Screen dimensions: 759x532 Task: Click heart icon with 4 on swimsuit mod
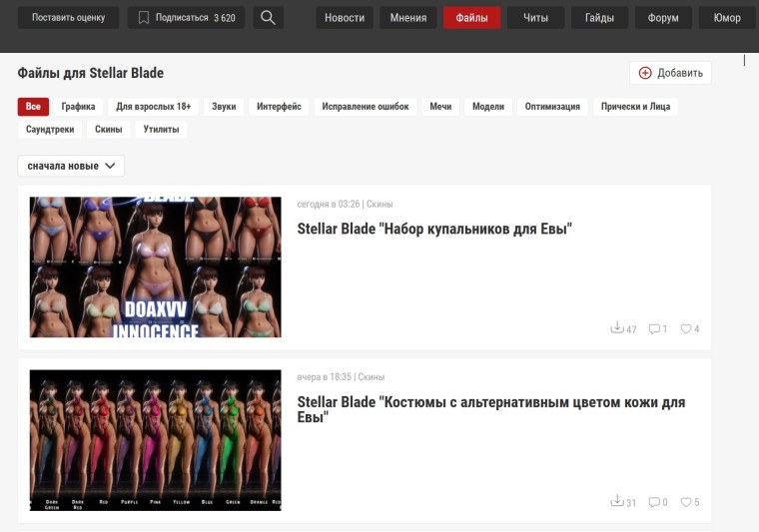pyautogui.click(x=686, y=328)
